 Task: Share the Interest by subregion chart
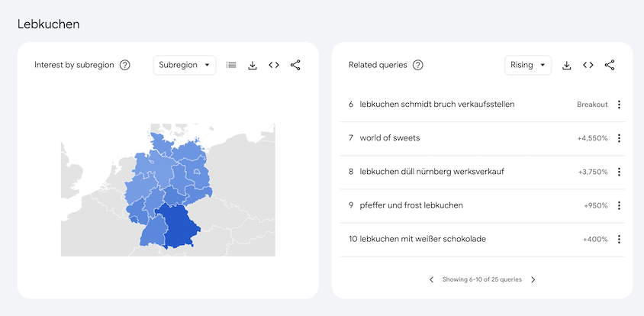tap(295, 65)
